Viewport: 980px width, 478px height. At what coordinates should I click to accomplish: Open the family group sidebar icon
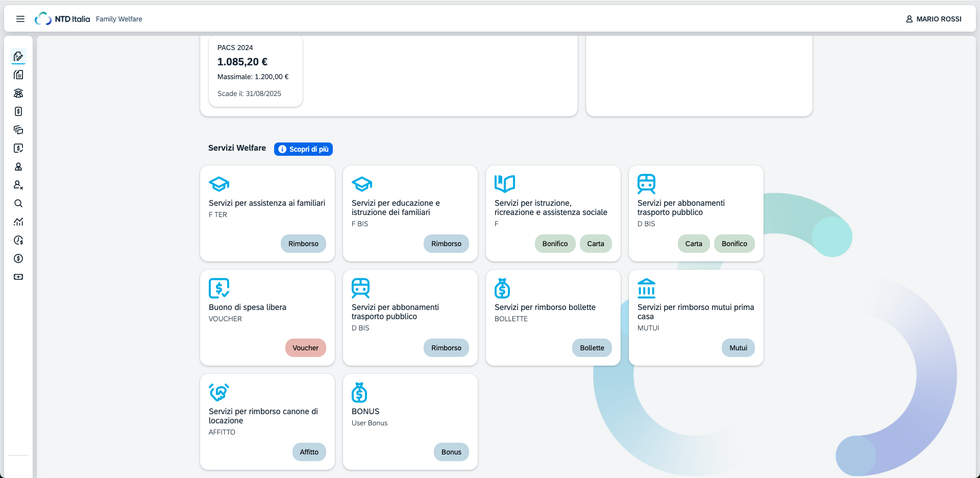(x=18, y=93)
